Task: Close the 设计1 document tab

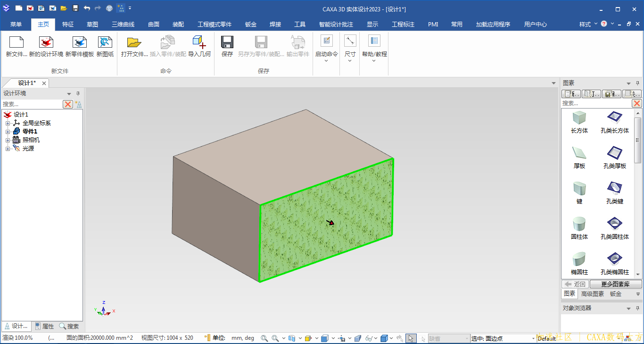Action: (44, 83)
